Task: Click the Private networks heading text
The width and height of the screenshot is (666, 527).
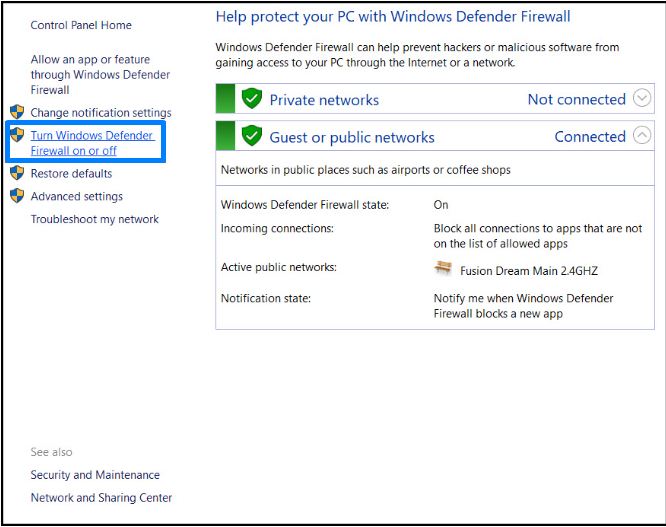Action: click(324, 100)
